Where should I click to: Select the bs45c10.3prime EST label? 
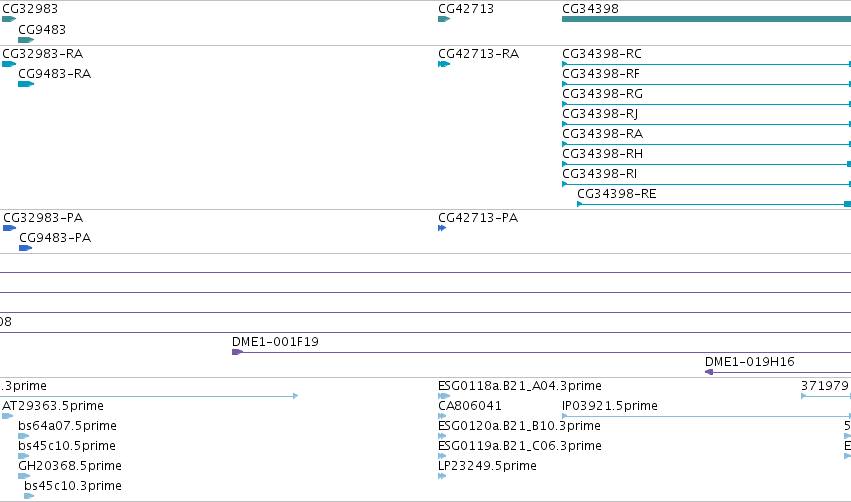(73, 486)
